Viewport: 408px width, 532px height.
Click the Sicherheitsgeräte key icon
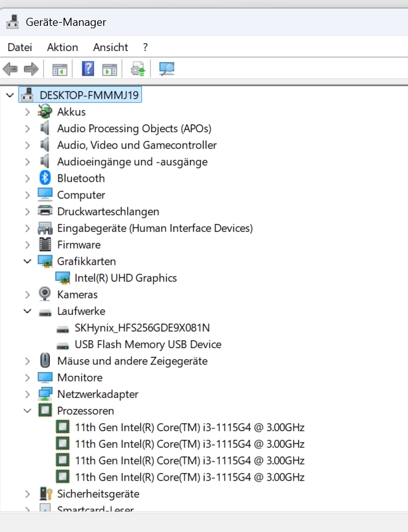46,494
